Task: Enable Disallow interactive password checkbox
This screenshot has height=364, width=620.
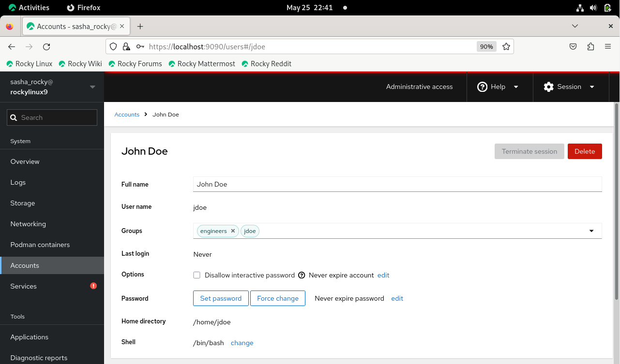Action: [197, 275]
